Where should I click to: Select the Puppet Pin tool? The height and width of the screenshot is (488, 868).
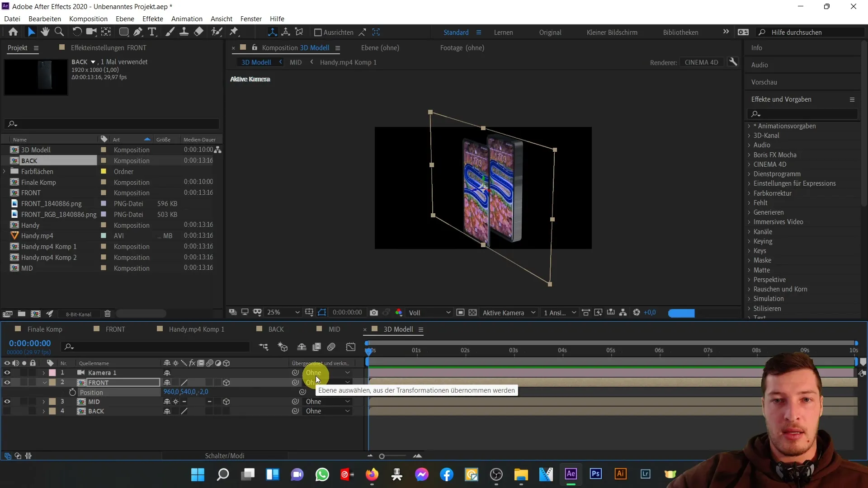pos(234,32)
